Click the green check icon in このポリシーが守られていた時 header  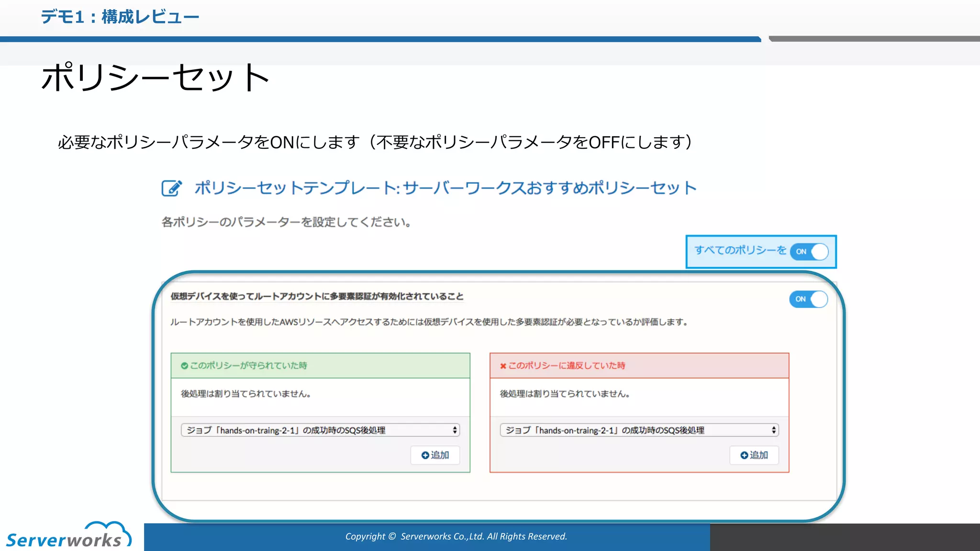pos(184,366)
